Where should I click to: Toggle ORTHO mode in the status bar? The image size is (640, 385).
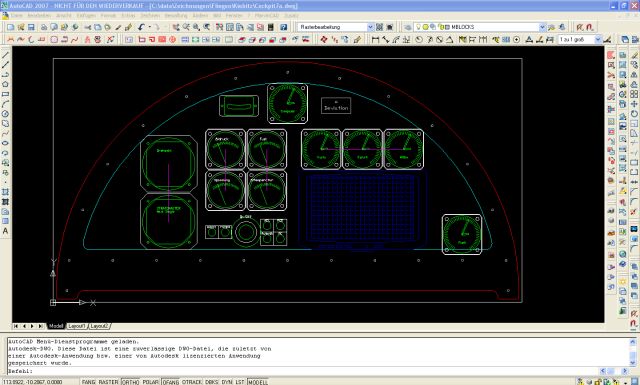[x=131, y=382]
